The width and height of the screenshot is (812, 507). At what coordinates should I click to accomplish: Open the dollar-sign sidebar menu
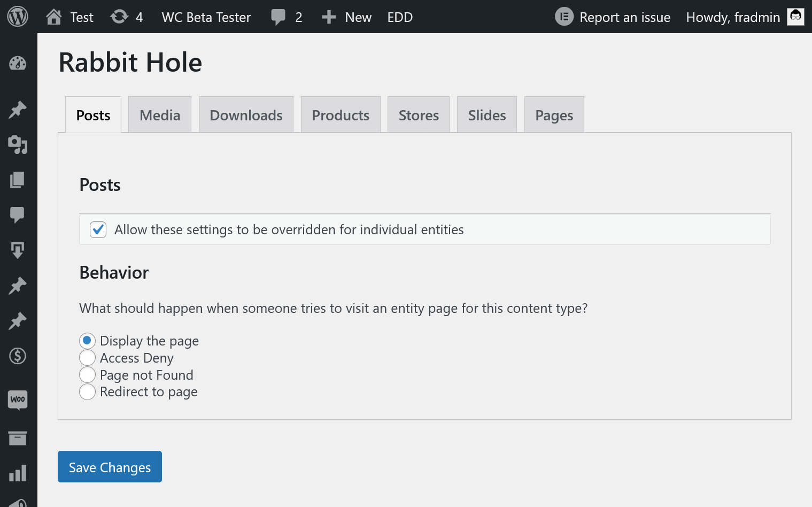18,356
